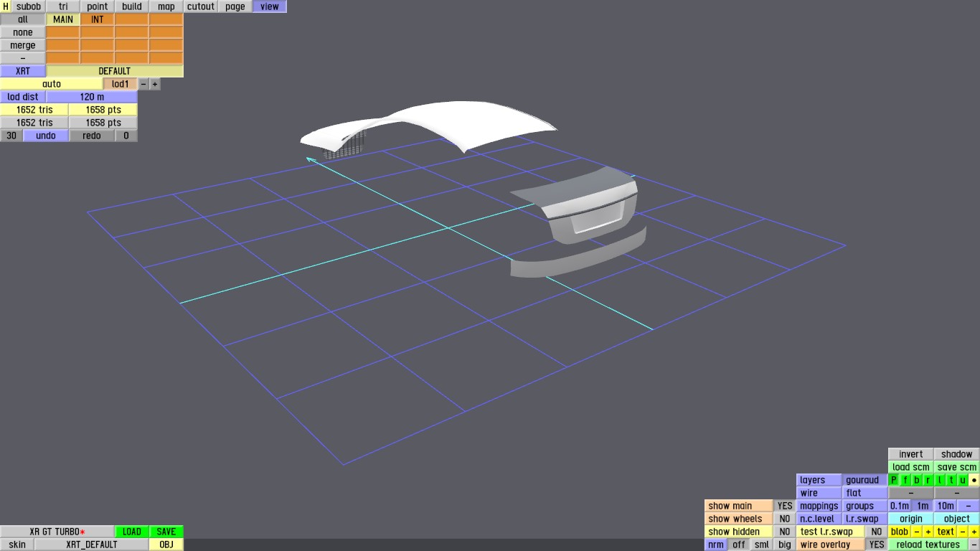Click the yellow 1658 pts counter
980x551 pixels.
(103, 110)
